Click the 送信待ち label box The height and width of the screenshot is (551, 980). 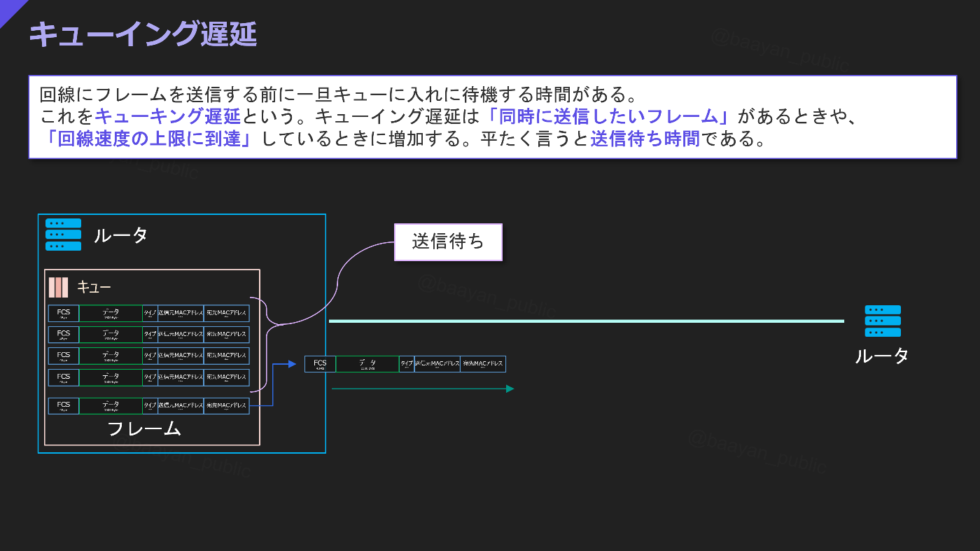click(449, 242)
